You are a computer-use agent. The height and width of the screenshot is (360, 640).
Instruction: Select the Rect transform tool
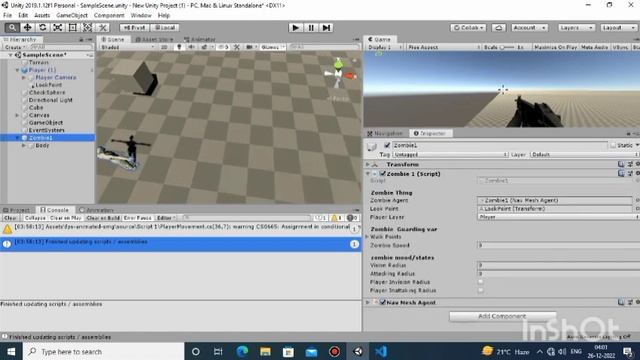[x=73, y=27]
